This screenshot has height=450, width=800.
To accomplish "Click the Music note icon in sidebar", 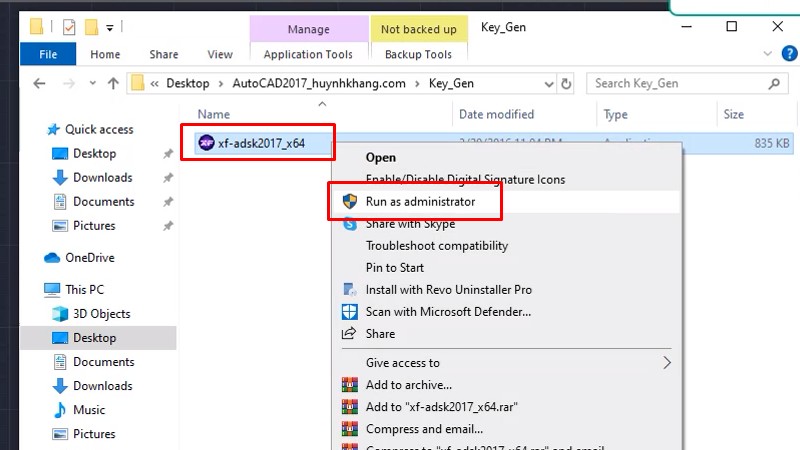I will 59,410.
